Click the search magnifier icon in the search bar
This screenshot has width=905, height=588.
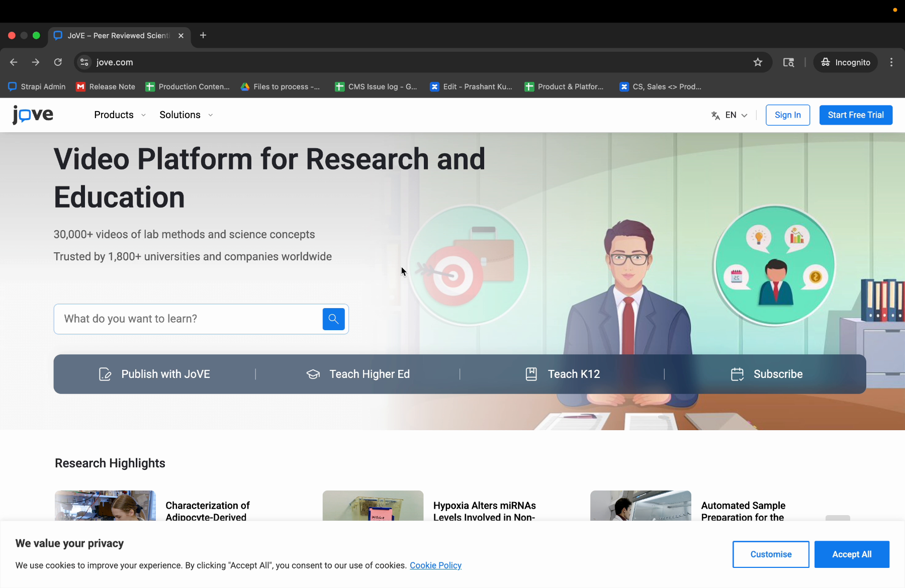(x=333, y=319)
